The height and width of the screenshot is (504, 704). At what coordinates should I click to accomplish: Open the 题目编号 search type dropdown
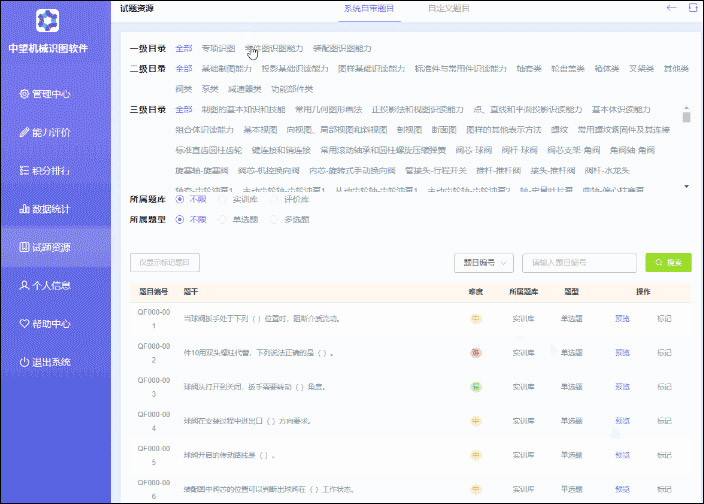pos(483,263)
